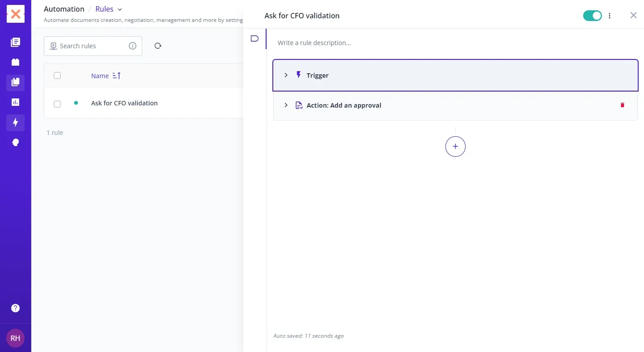Open the analytics chart icon in the sidebar
The height and width of the screenshot is (352, 644).
[15, 102]
